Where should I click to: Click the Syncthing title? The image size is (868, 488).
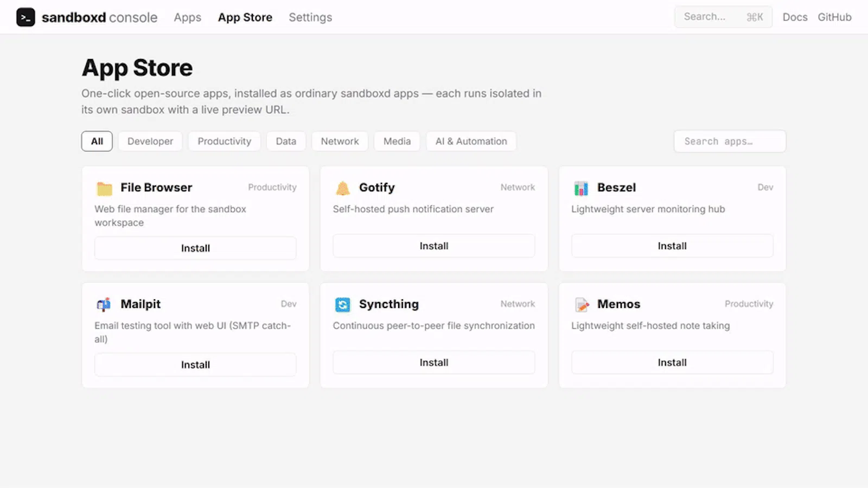(389, 304)
